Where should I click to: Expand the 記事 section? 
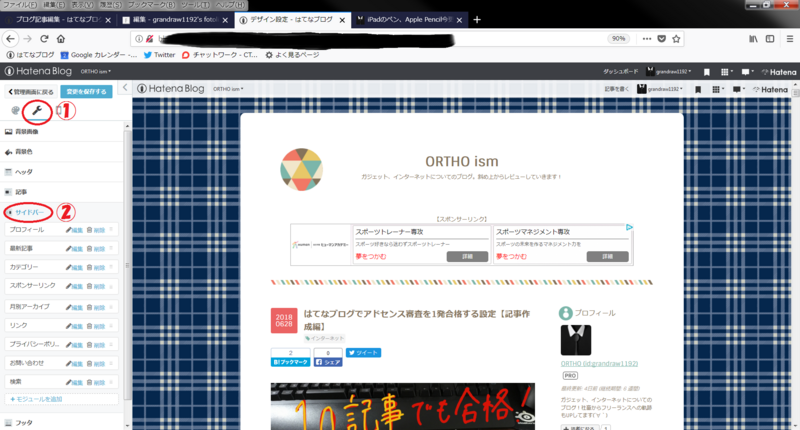tap(62, 192)
